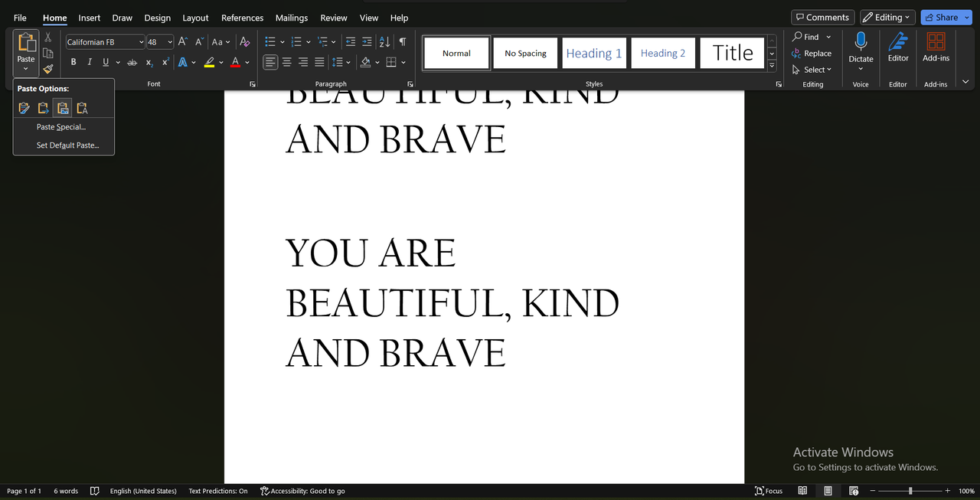
Task: Apply Text Effects glowing A icon
Action: pyautogui.click(x=184, y=62)
